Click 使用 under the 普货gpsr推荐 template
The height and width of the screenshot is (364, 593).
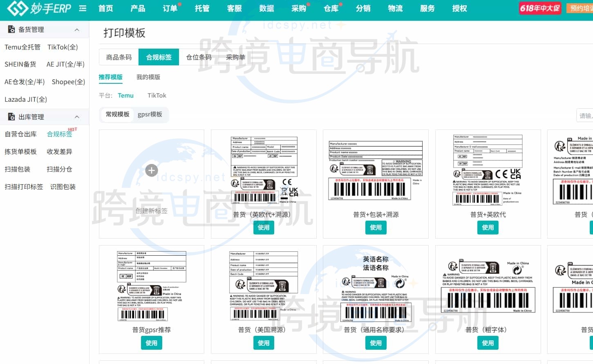pyautogui.click(x=151, y=343)
